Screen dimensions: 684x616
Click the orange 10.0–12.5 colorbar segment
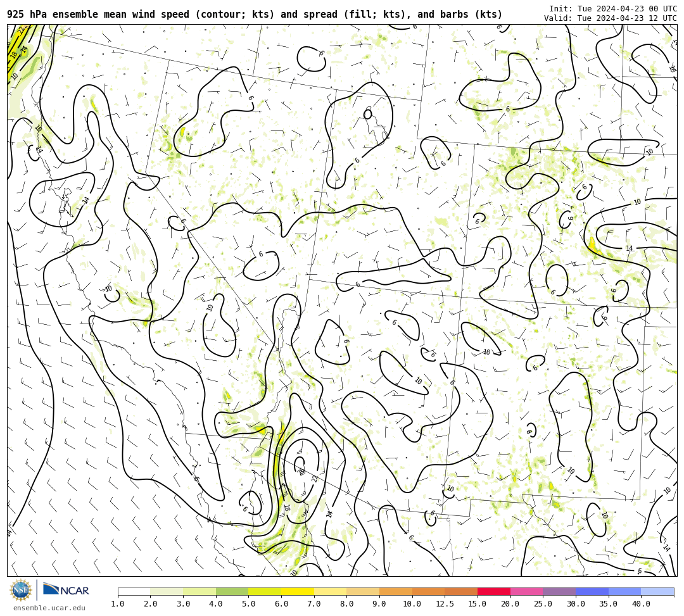pos(428,591)
